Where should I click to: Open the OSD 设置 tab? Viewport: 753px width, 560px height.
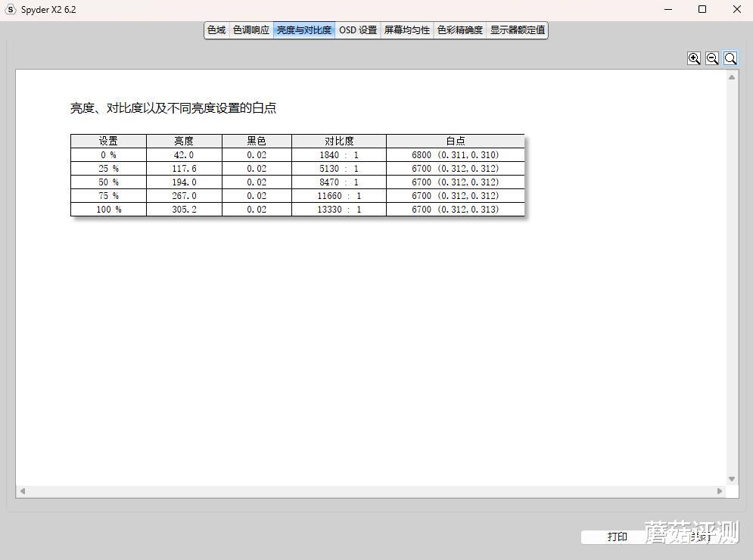point(358,30)
